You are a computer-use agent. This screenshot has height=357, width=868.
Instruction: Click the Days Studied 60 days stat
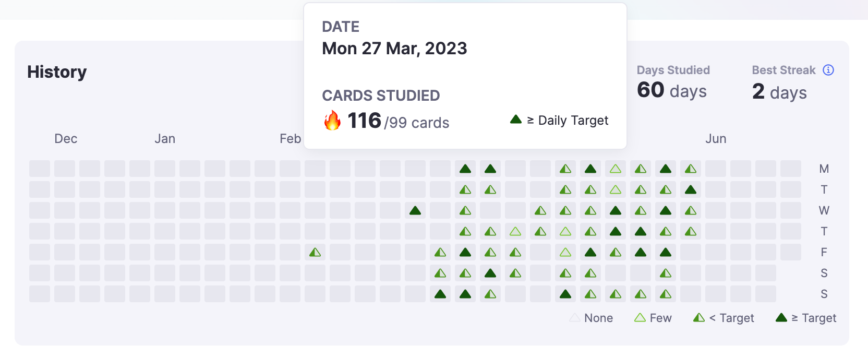coord(672,90)
